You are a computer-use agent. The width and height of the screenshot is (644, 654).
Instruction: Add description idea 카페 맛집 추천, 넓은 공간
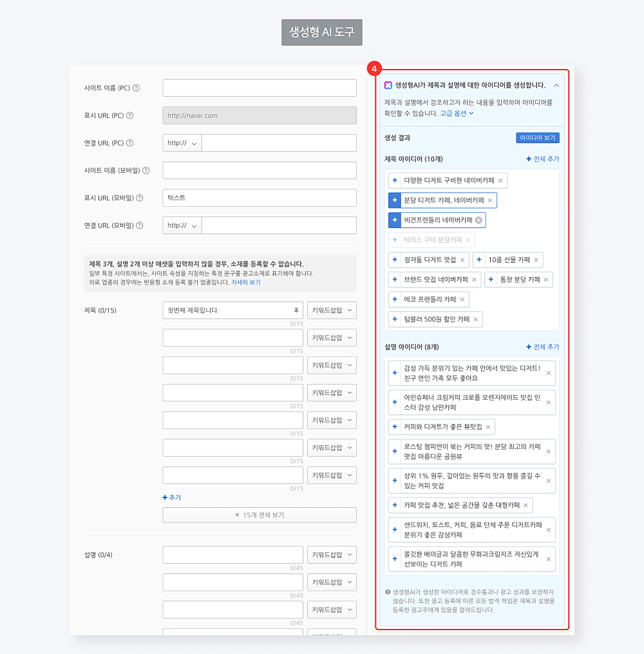(x=395, y=505)
